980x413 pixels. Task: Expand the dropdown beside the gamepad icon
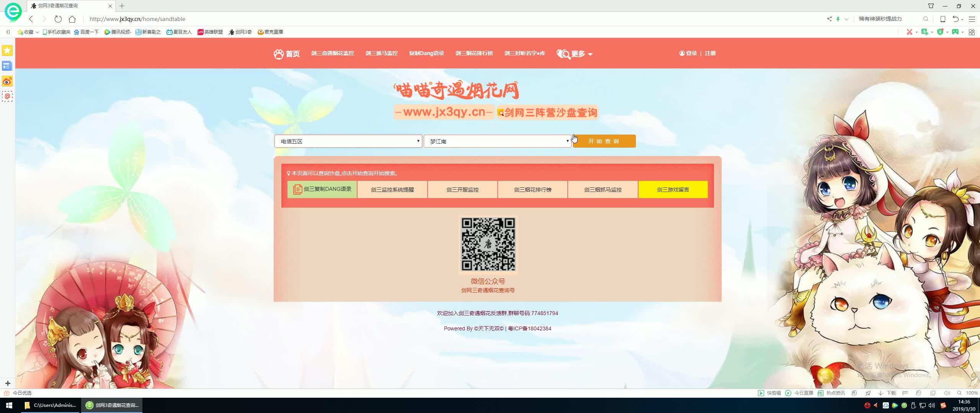pyautogui.click(x=962, y=32)
